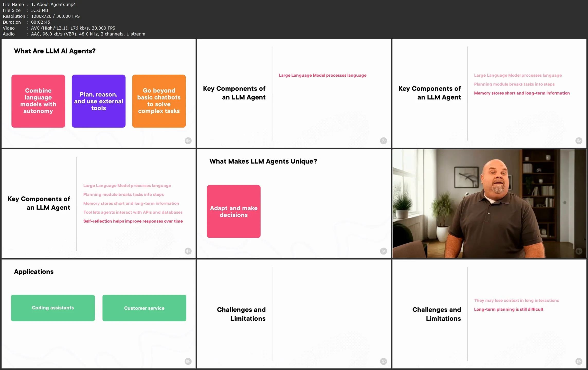Image resolution: width=588 pixels, height=370 pixels.
Task: Click the purple 'Plan, reason, and use external tools' card
Action: 98,101
